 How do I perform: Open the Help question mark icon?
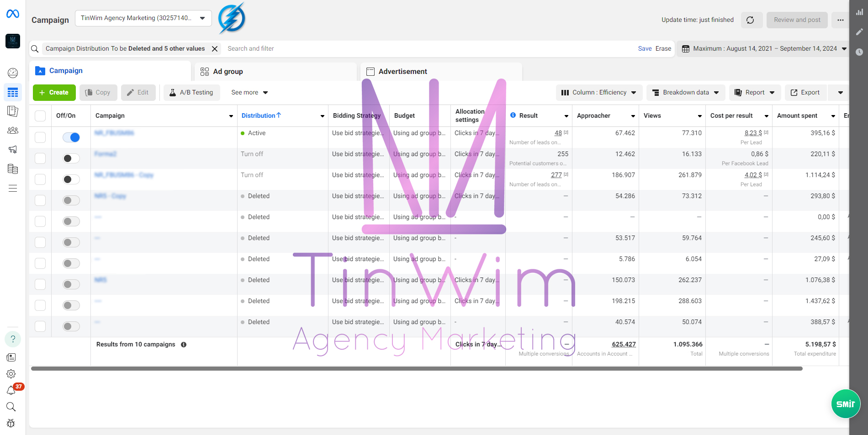(x=13, y=339)
